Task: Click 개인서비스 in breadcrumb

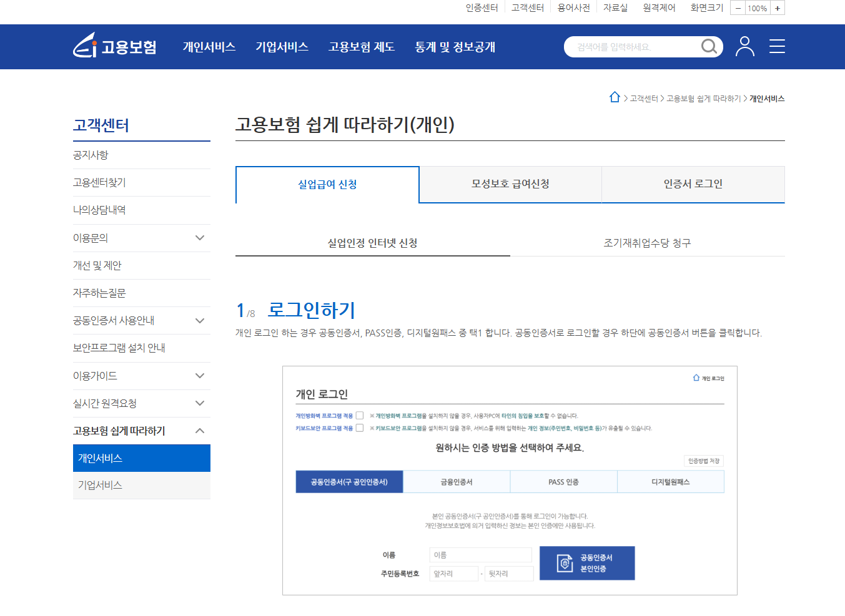Action: (x=767, y=99)
